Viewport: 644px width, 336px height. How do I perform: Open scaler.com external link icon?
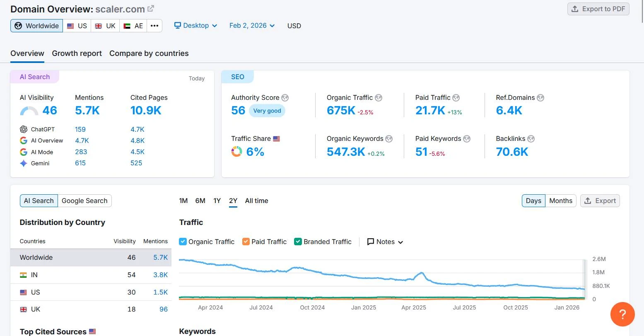pyautogui.click(x=151, y=9)
